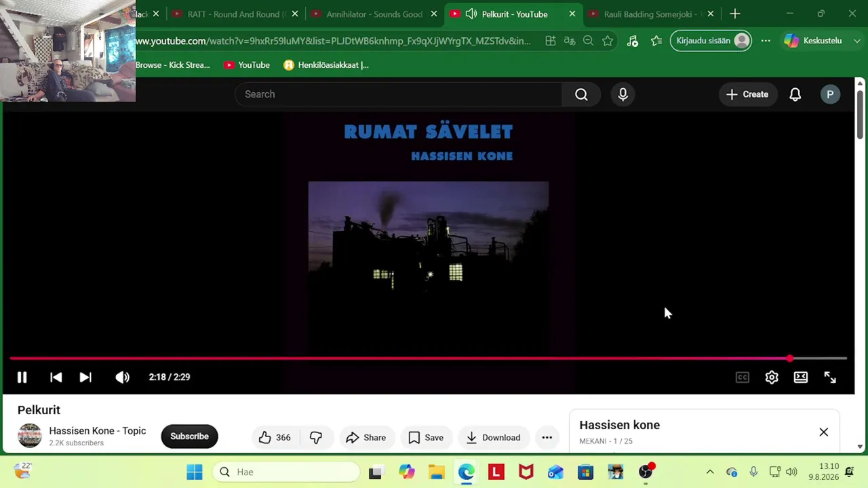Show hidden system tray icons
This screenshot has height=488, width=868.
point(710,472)
